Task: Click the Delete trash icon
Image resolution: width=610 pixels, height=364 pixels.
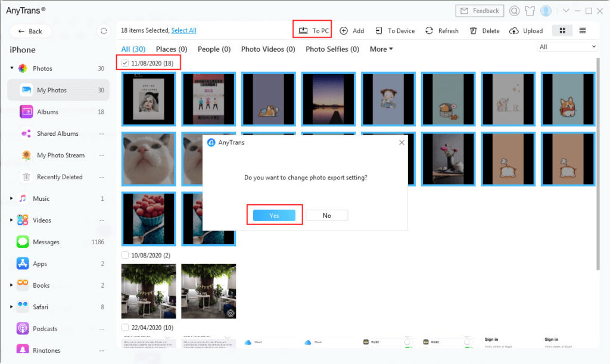Action: tap(473, 30)
